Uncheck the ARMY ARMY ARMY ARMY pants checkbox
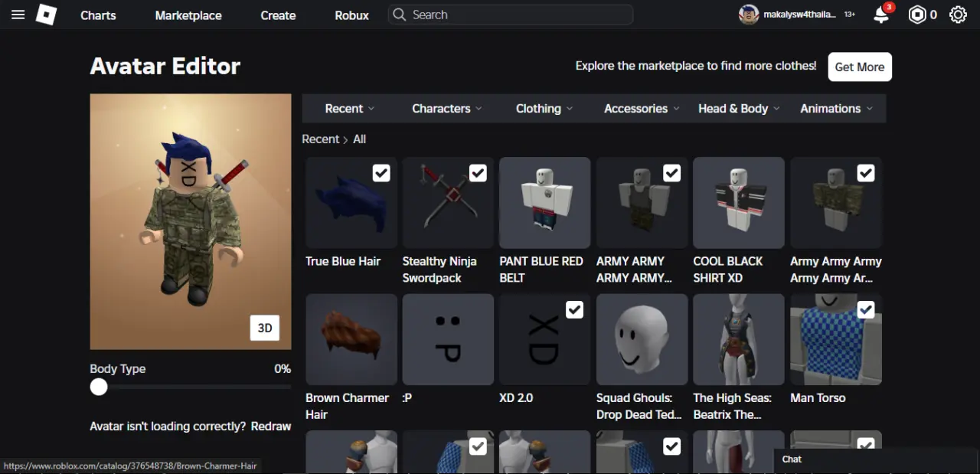This screenshot has height=474, width=980. [671, 173]
